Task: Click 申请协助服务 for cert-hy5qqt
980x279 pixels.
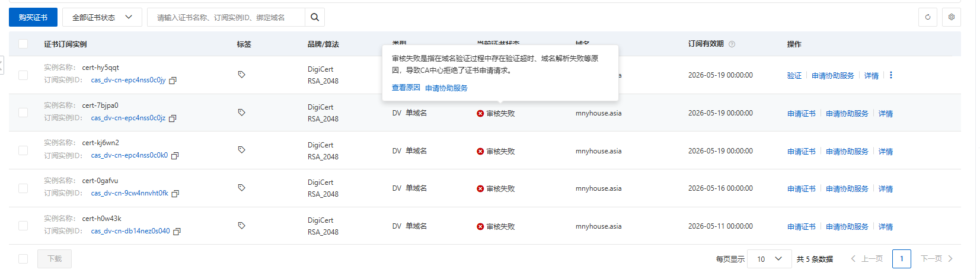Action: 833,76
